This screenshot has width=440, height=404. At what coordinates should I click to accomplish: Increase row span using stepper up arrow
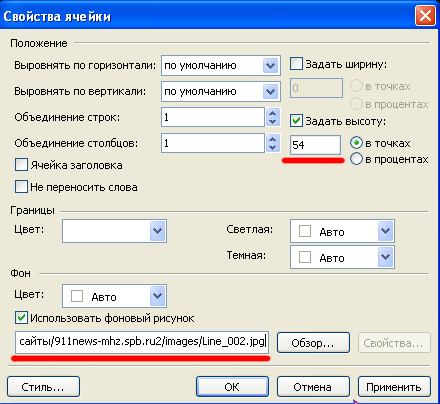(x=273, y=113)
